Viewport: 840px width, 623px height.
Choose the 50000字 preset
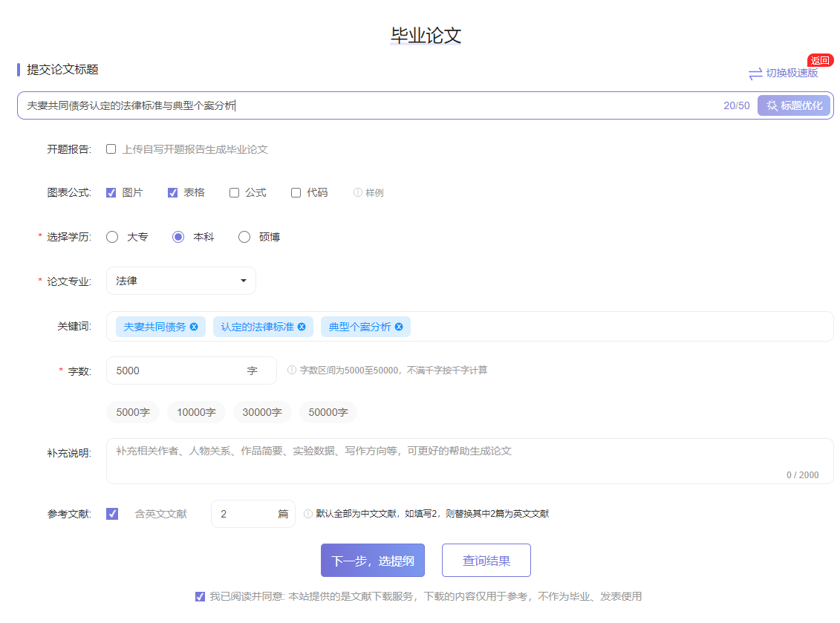pos(328,412)
